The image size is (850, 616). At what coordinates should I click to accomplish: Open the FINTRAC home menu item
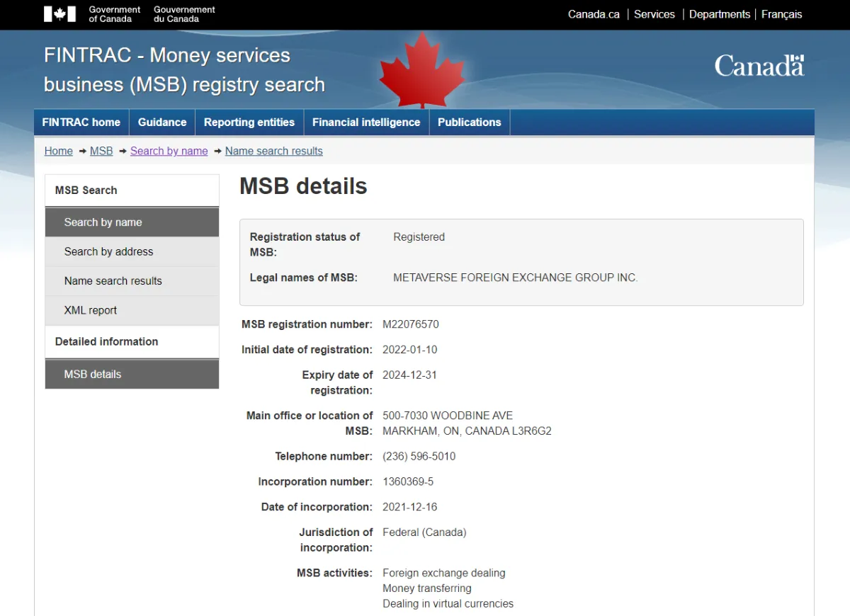pos(81,122)
